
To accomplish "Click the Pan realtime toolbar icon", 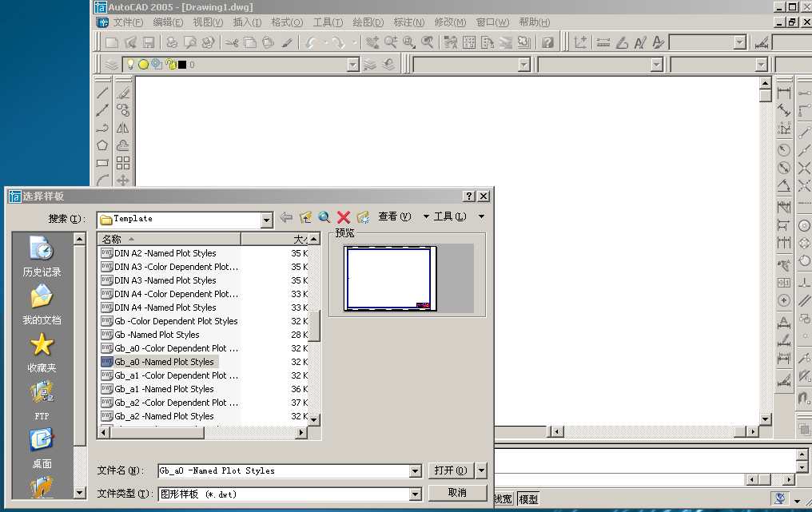I will pyautogui.click(x=372, y=42).
